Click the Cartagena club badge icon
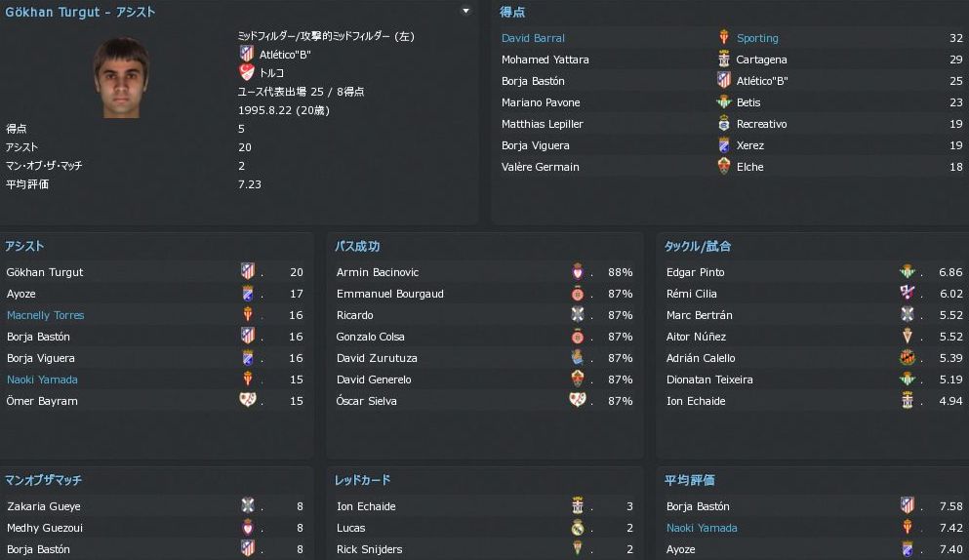This screenshot has height=560, width=969. (723, 60)
